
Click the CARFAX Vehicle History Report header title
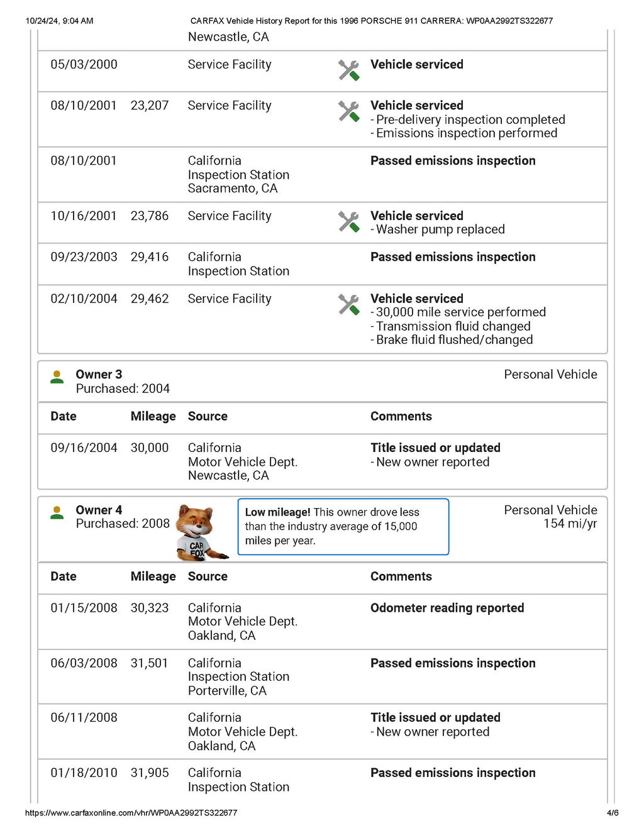point(371,21)
